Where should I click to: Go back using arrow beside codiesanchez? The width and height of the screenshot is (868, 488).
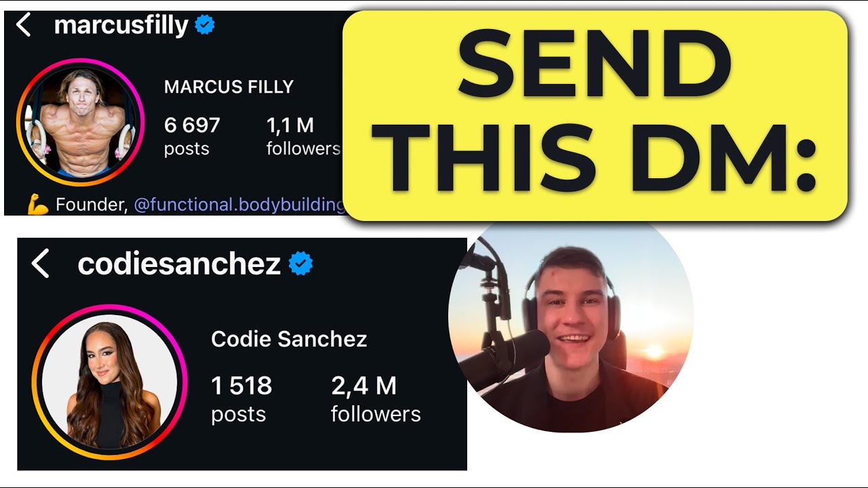click(x=41, y=264)
